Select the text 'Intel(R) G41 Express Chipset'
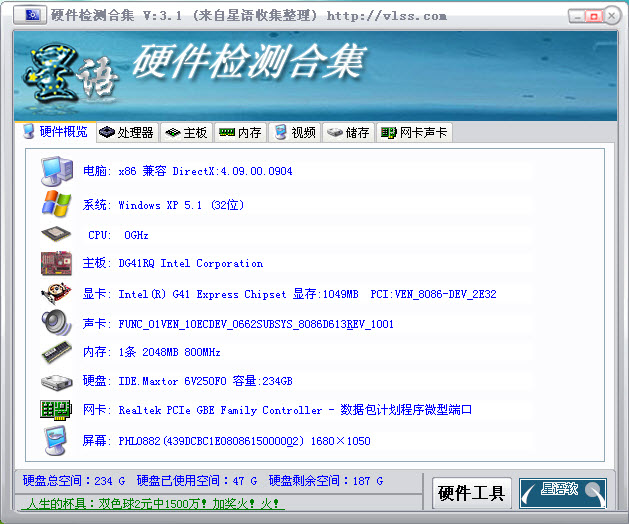This screenshot has width=629, height=524. (x=202, y=294)
